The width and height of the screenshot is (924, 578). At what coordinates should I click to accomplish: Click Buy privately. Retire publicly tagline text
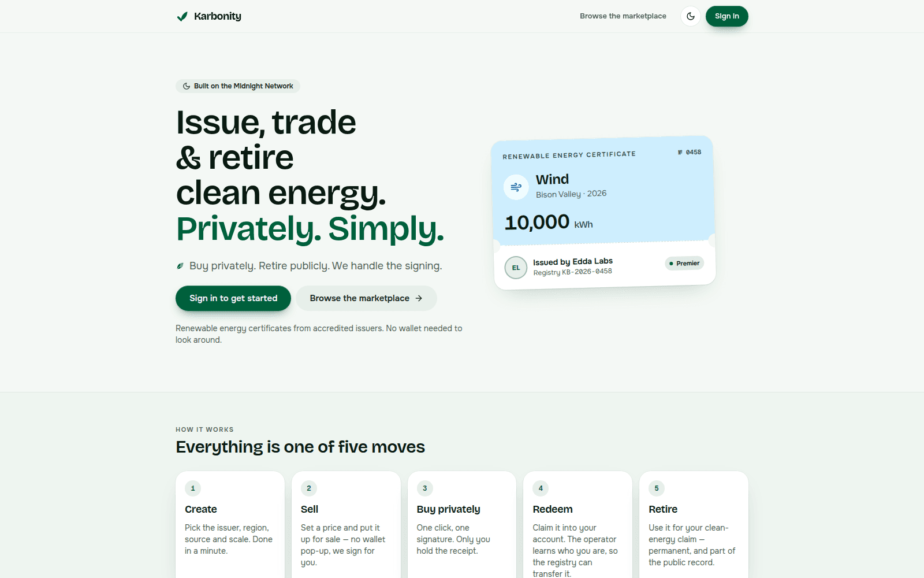[316, 266]
